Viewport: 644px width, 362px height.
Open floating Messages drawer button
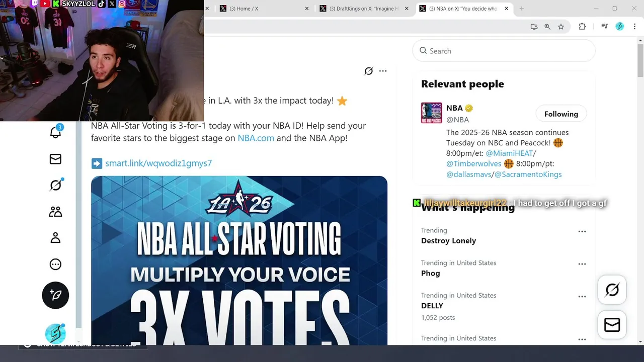pos(612,325)
